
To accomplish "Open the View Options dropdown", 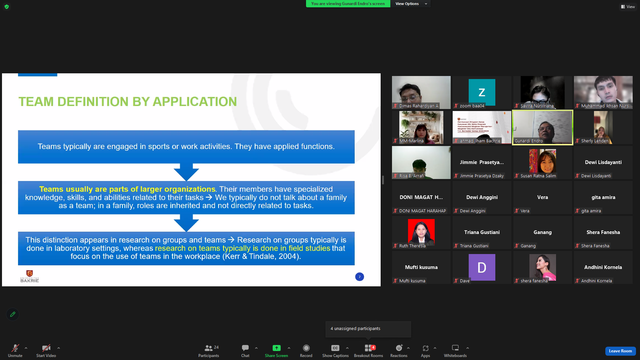I will [411, 4].
